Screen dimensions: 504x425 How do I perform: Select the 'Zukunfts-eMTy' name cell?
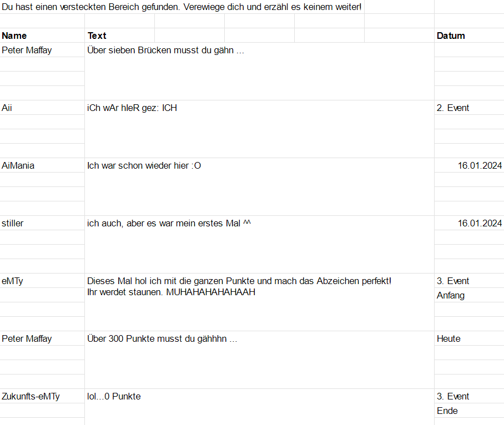[42, 396]
